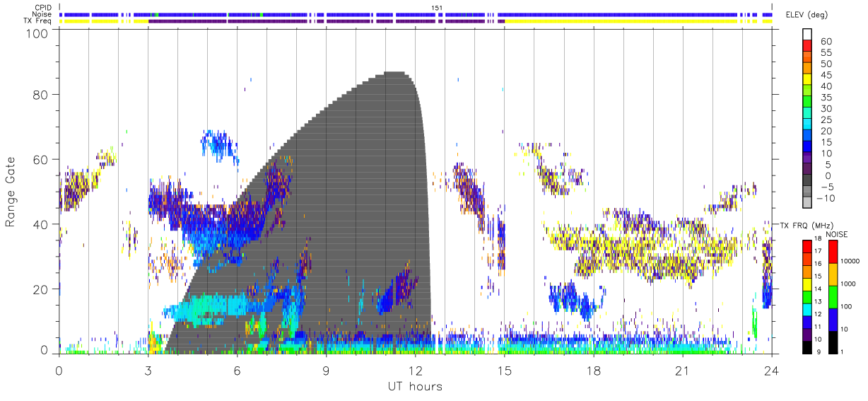This screenshot has width=868, height=401.
Task: Click the 'Range Gate' y-axis title
Action: (11, 192)
